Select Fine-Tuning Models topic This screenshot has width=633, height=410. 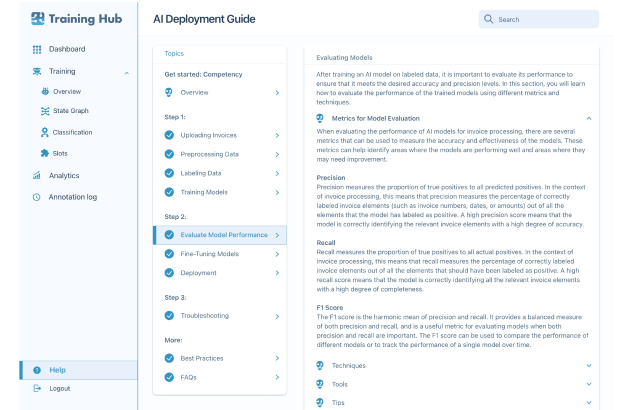(210, 254)
